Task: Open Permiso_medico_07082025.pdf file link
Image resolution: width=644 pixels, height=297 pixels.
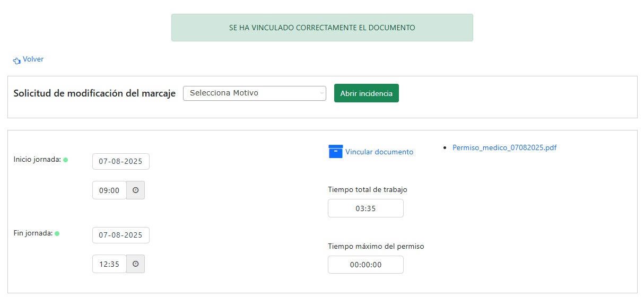Action: (x=504, y=148)
